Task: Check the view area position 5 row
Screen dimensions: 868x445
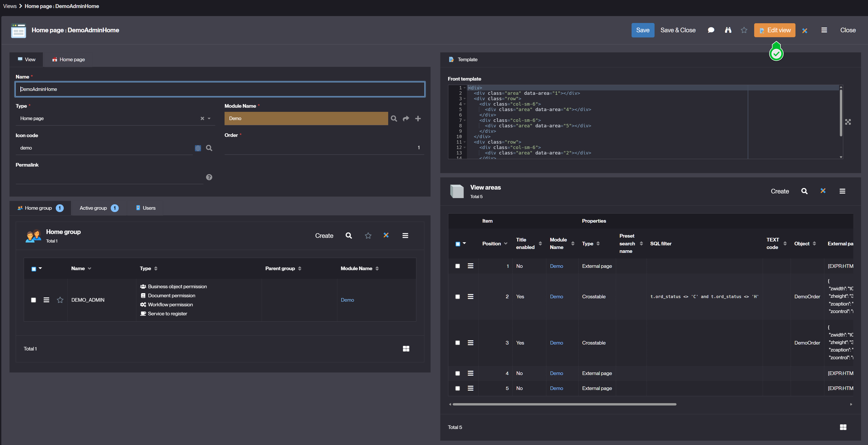Action: (457, 388)
